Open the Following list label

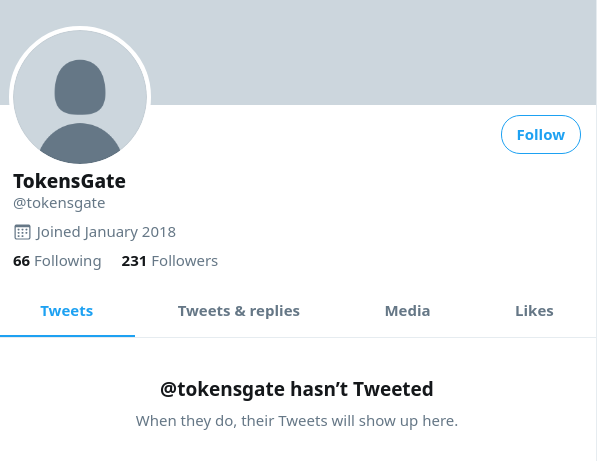pyautogui.click(x=68, y=261)
